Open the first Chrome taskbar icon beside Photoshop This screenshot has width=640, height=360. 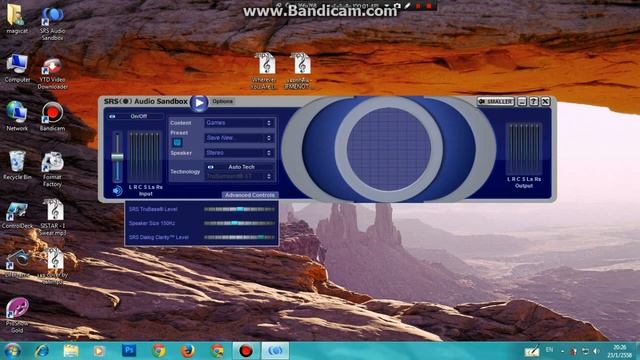[x=158, y=351]
